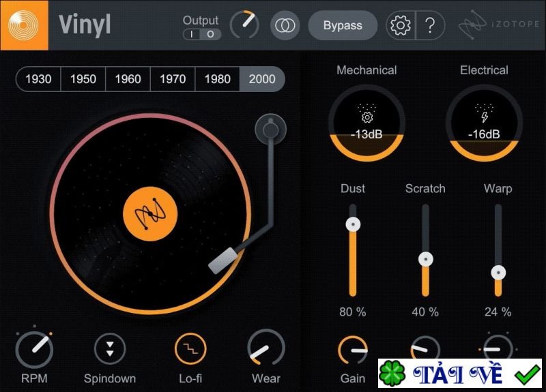The image size is (546, 392).
Task: Click the Bypass button
Action: point(343,25)
